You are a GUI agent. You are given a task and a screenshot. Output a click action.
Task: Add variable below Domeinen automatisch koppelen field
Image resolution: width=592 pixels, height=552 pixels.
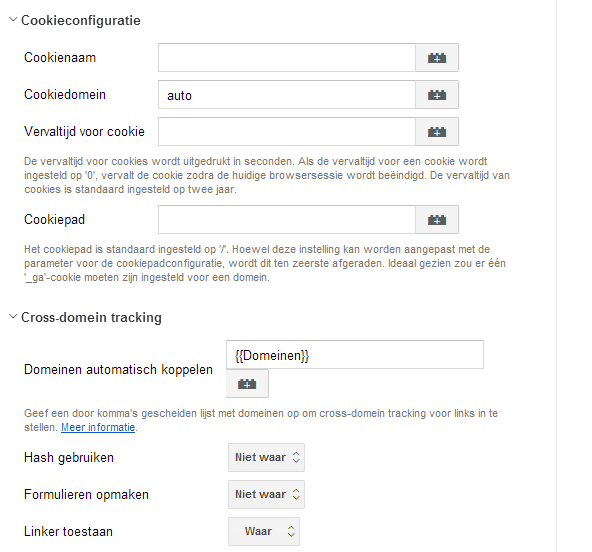247,384
